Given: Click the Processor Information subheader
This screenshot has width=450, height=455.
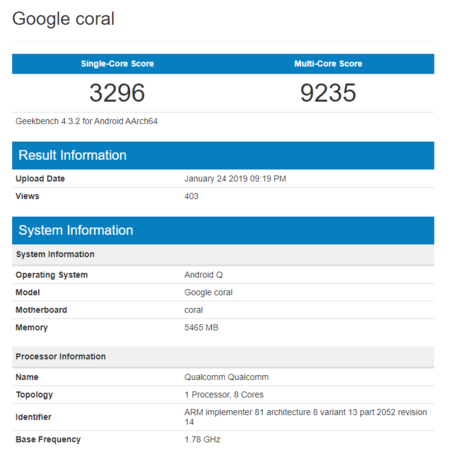Looking at the screenshot, I should point(223,357).
